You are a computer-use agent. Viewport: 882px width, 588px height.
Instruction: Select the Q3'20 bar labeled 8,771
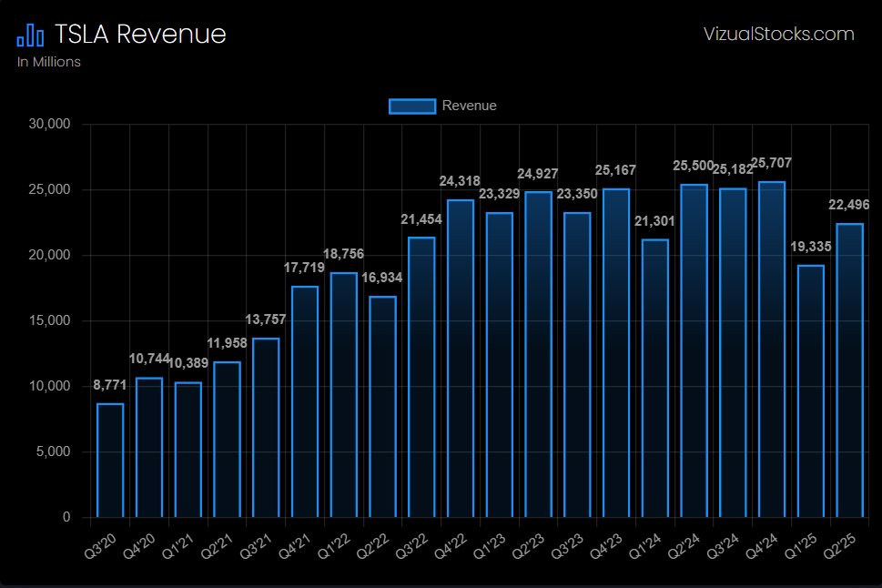[x=110, y=461]
